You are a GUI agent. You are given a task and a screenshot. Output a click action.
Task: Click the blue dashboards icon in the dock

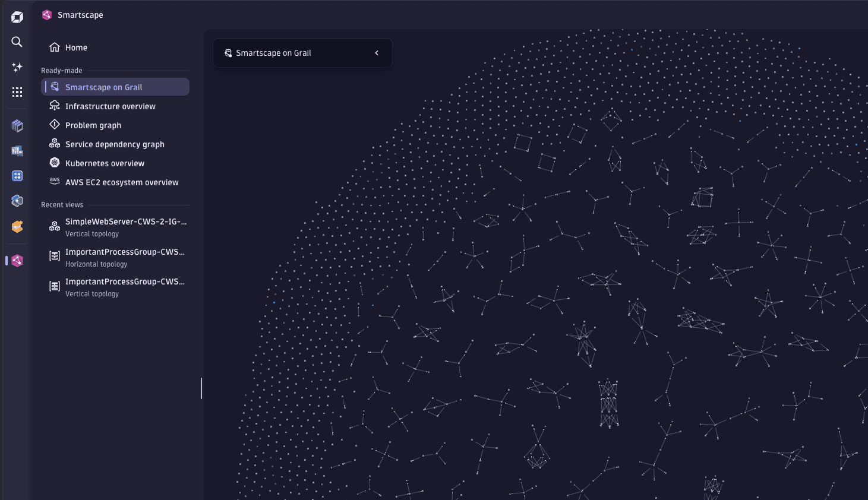click(16, 150)
